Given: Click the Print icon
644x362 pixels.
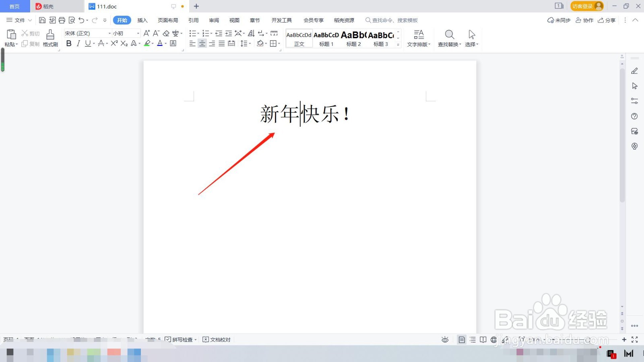Looking at the screenshot, I should 62,20.
